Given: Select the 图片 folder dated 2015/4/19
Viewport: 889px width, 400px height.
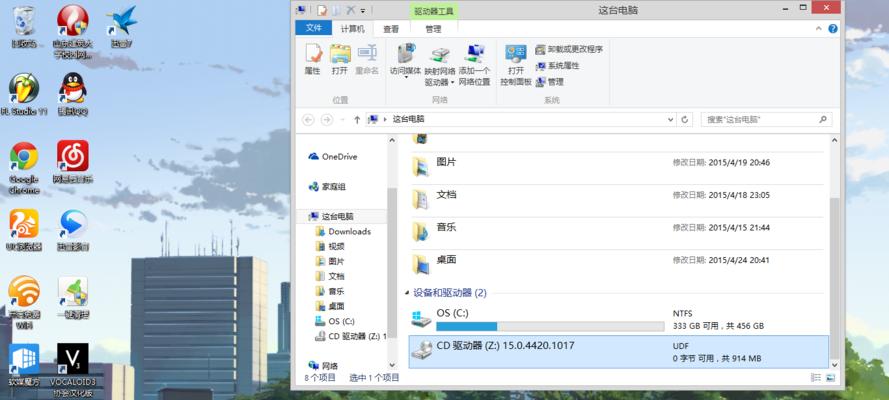Looking at the screenshot, I should tap(617, 167).
